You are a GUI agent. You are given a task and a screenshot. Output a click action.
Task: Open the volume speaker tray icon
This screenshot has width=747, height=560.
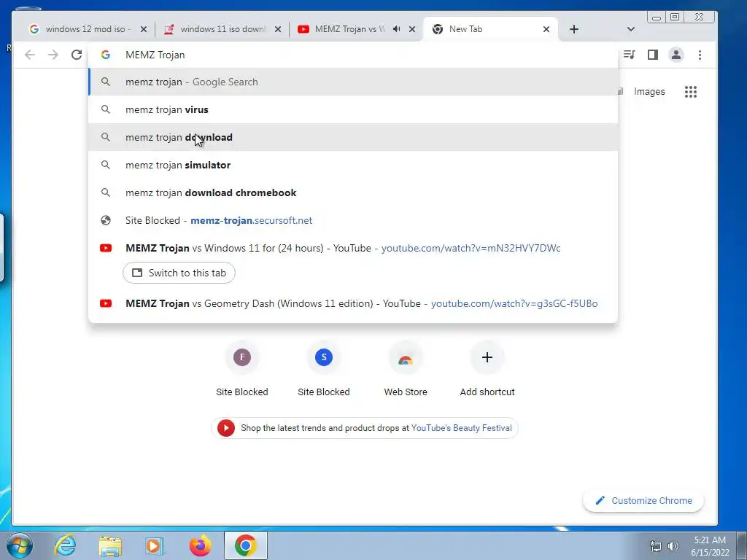pos(673,546)
